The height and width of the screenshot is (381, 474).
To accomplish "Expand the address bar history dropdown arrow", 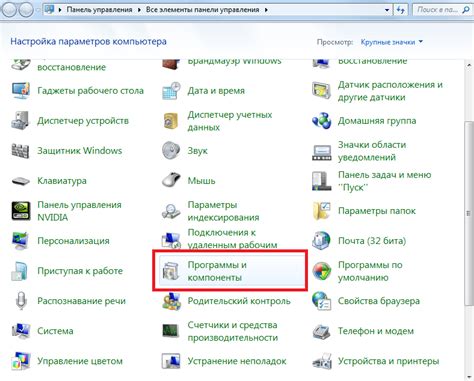I will coord(387,10).
